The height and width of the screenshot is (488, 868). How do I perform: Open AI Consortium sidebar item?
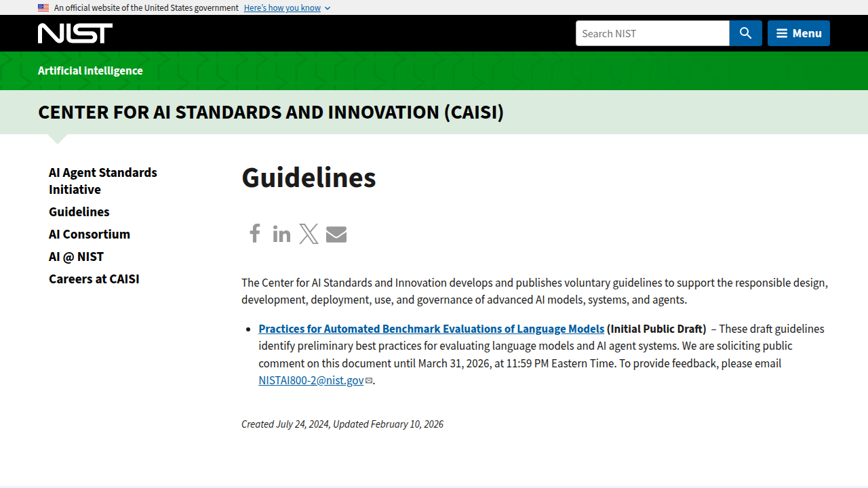point(90,235)
